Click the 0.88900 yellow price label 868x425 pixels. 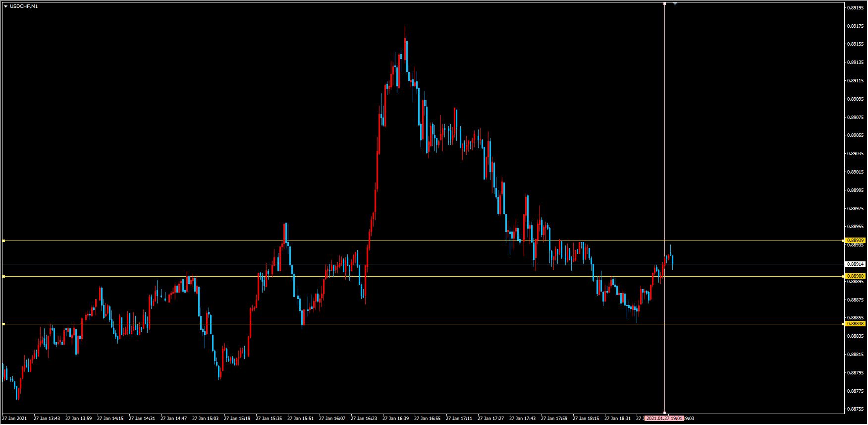pos(855,276)
